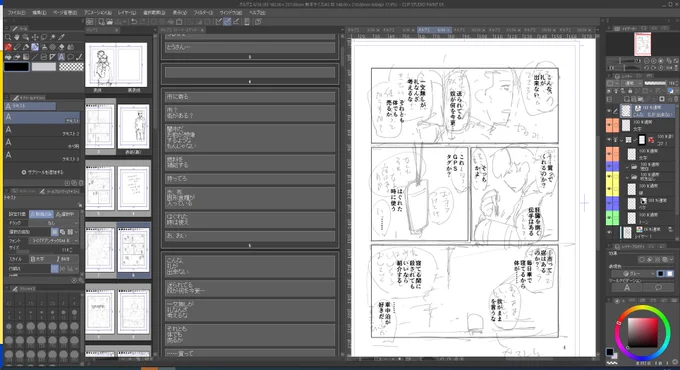Select the Pencil tool
This screenshot has width=680, height=370.
(17, 47)
